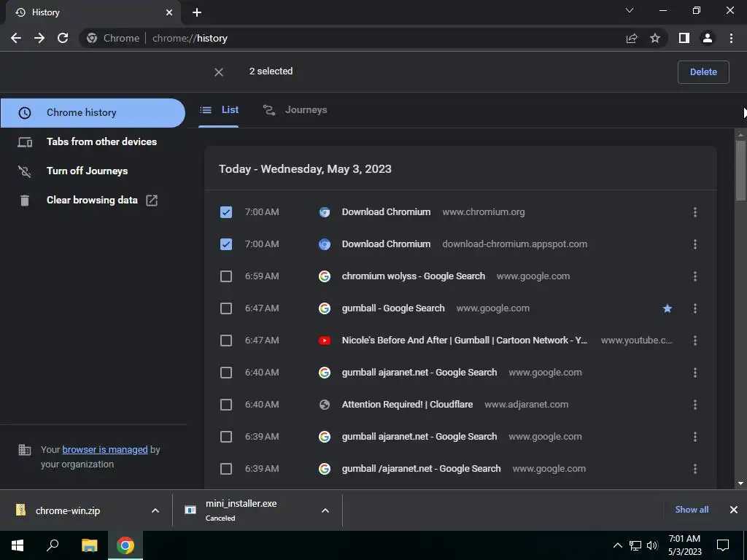Open more actions for download-chromium.appspot.com entry
This screenshot has width=747, height=560.
click(x=695, y=244)
